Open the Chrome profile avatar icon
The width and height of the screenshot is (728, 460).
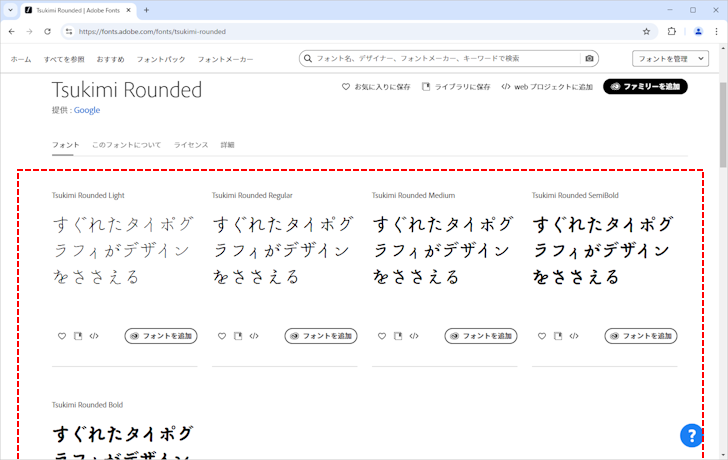698,32
